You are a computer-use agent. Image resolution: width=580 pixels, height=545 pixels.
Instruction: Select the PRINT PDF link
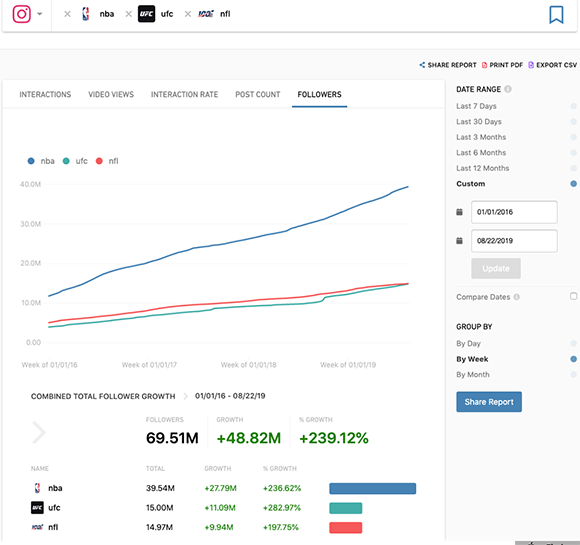tap(506, 65)
